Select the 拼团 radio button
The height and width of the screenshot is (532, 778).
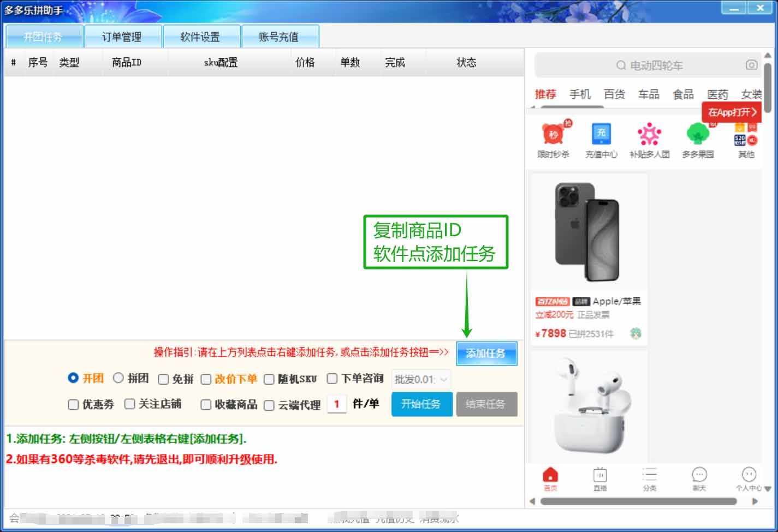[x=118, y=378]
